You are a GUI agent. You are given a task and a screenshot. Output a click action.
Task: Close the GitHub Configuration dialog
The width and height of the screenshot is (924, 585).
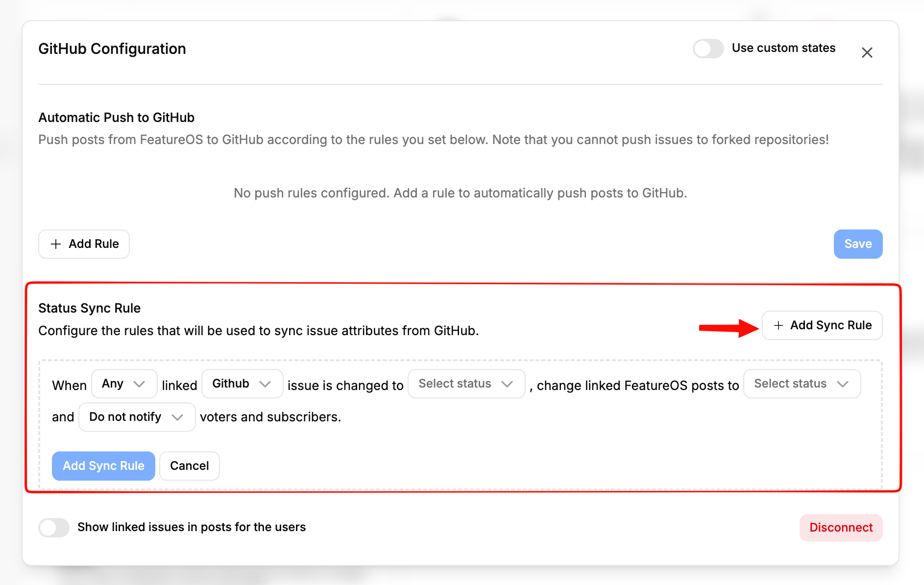[x=867, y=52]
